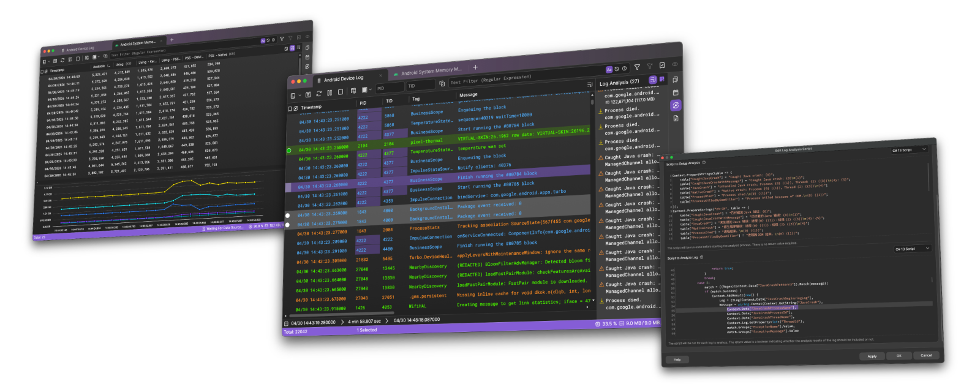The image size is (980, 392).
Task: Click the funnel filter icon in middle window
Action: 637,67
